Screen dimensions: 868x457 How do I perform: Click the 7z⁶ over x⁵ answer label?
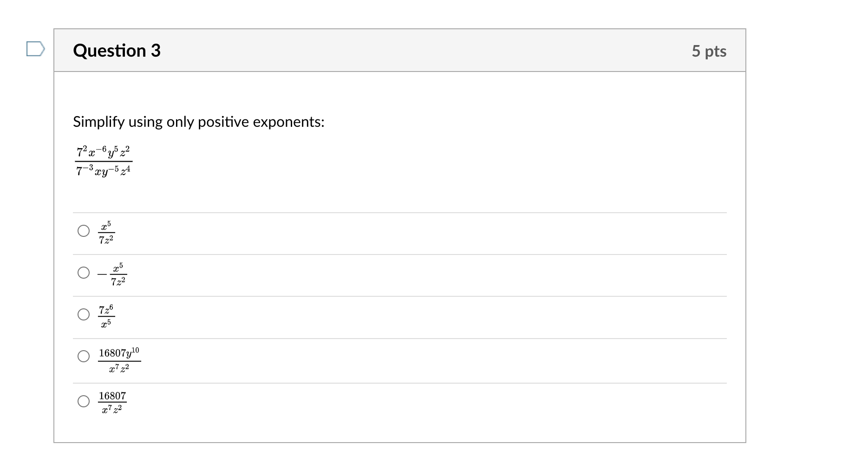[106, 316]
